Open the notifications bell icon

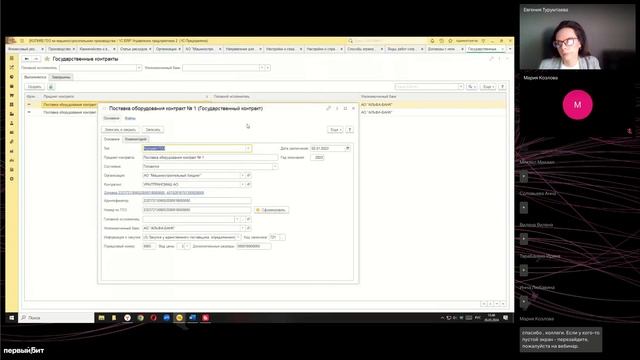point(432,41)
